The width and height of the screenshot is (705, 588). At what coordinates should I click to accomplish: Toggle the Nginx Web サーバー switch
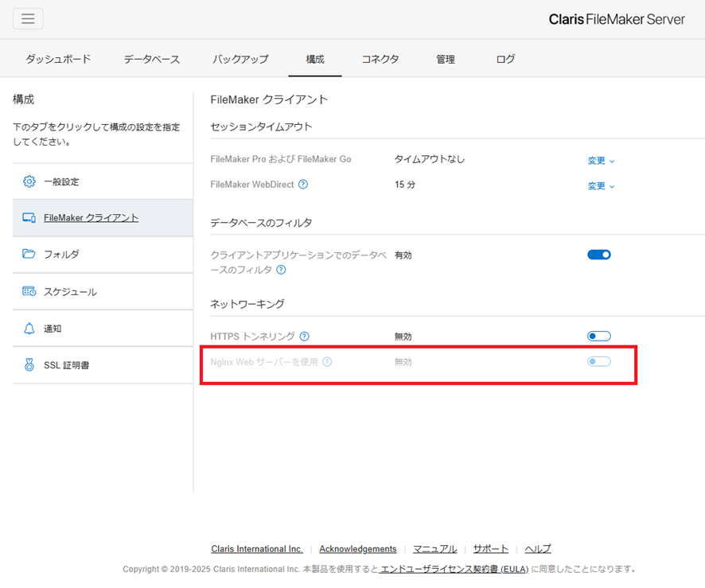pos(599,361)
